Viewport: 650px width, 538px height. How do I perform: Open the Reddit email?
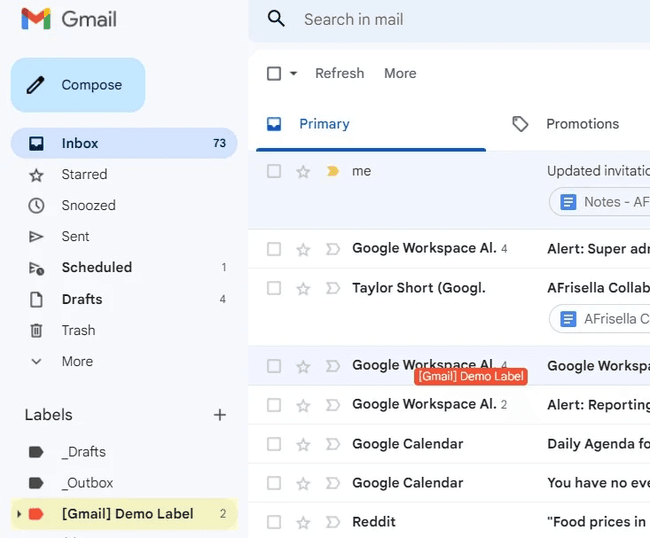[449, 522]
